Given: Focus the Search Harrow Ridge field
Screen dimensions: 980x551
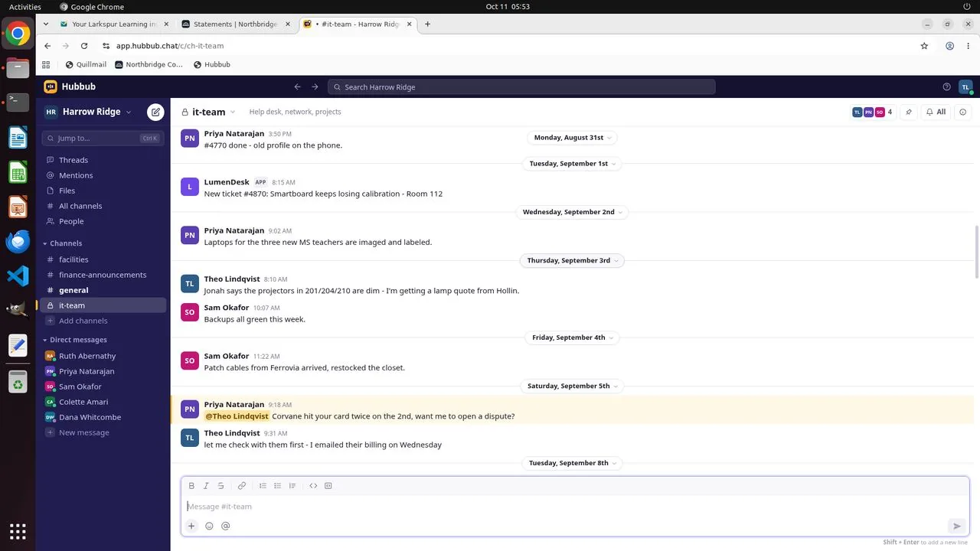Looking at the screenshot, I should pos(521,87).
